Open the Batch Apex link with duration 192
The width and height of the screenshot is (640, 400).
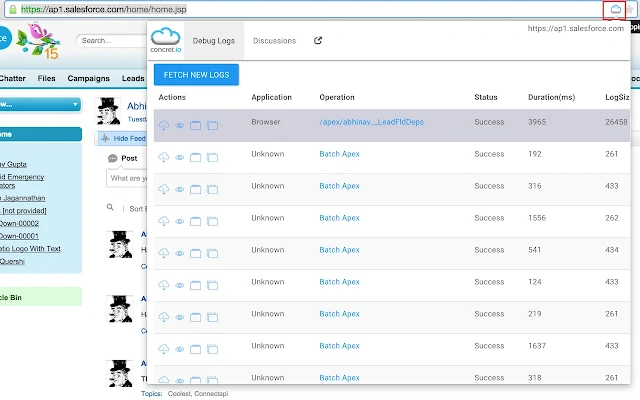tap(339, 154)
